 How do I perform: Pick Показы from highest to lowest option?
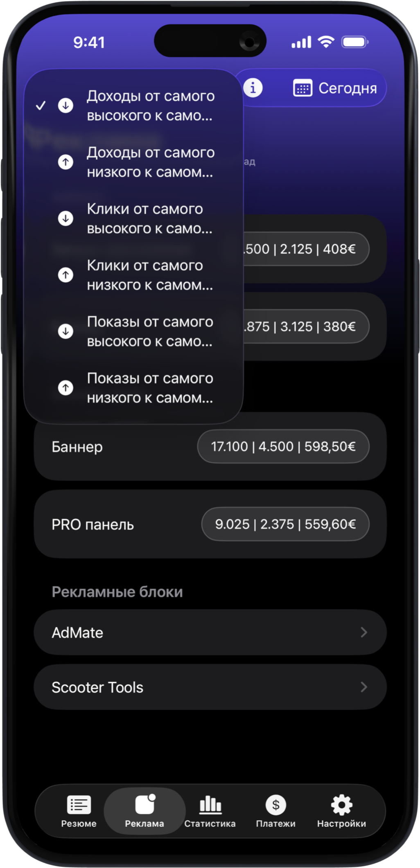(x=150, y=331)
